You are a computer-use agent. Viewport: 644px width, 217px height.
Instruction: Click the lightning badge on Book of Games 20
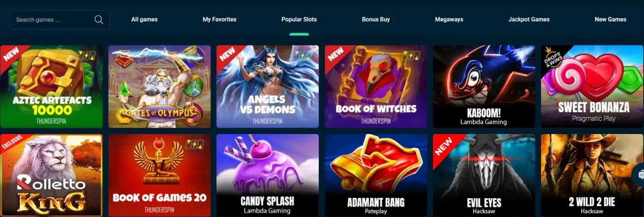tap(195, 144)
